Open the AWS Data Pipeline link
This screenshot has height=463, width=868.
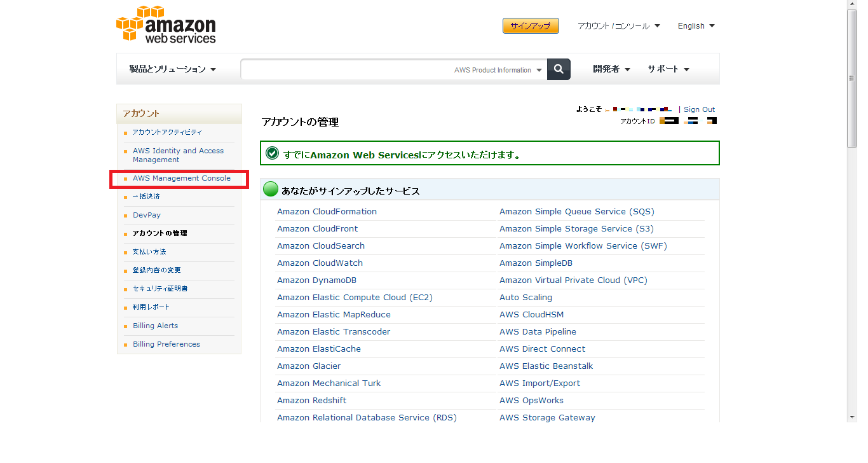click(x=538, y=332)
